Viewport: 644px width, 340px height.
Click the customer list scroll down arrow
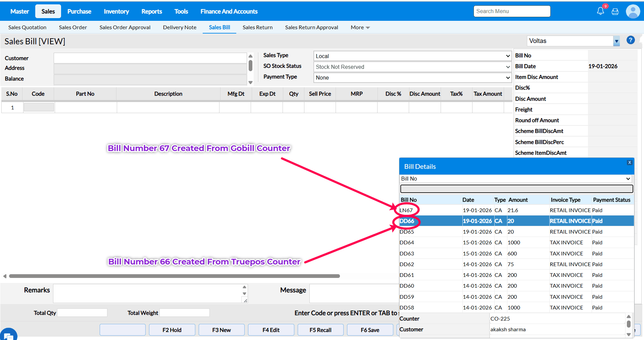[x=250, y=83]
